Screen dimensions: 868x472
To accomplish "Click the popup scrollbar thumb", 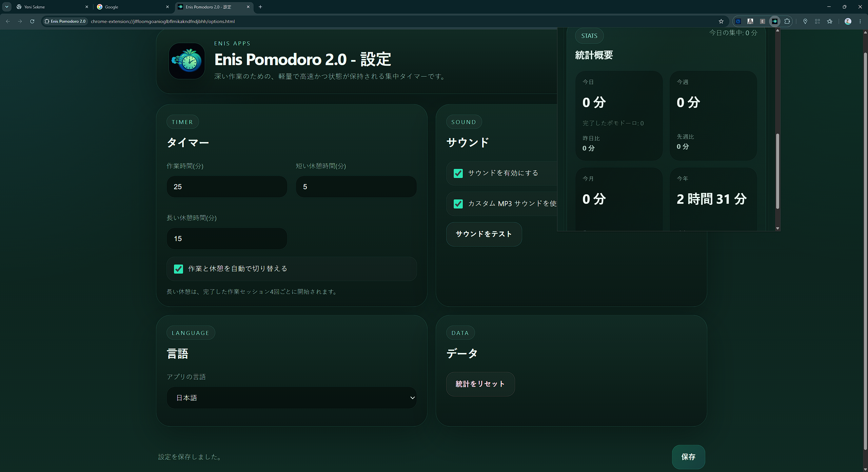I will point(777,171).
